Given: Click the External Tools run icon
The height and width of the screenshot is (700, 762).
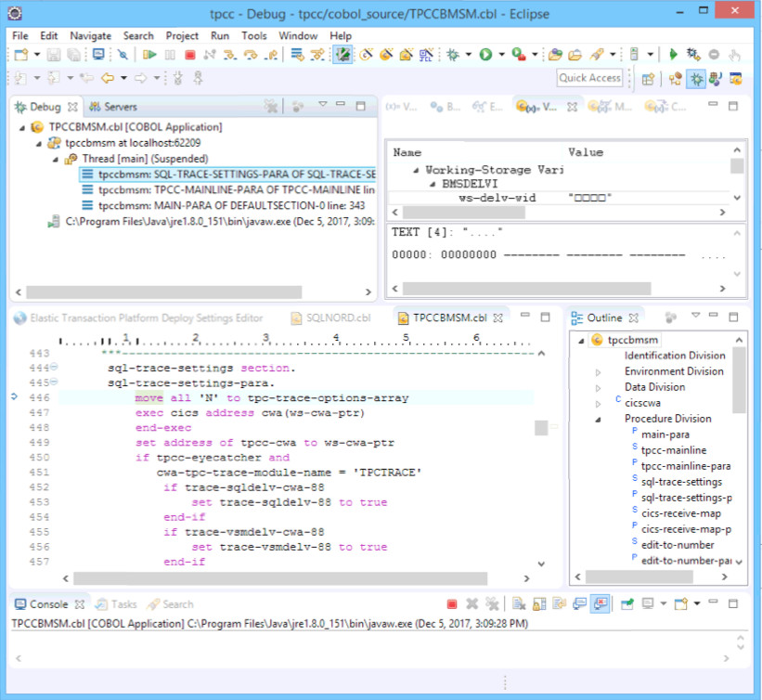Looking at the screenshot, I should [519, 55].
